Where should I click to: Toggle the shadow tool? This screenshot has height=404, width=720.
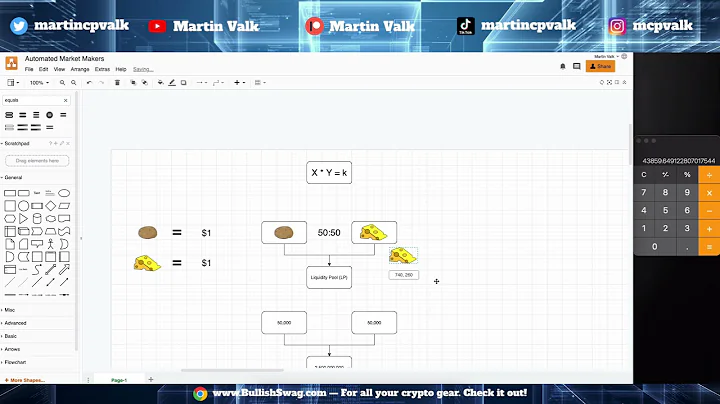[183, 83]
